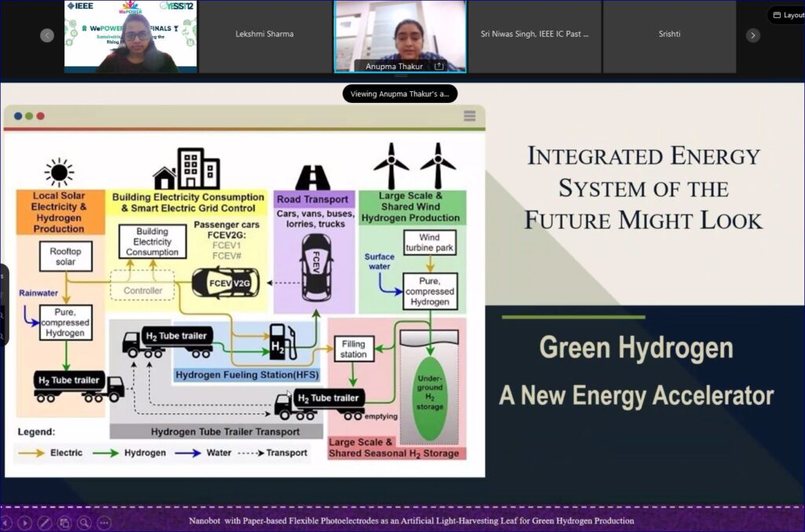
Task: Open more slideshow options ellipsis icon
Action: [105, 523]
